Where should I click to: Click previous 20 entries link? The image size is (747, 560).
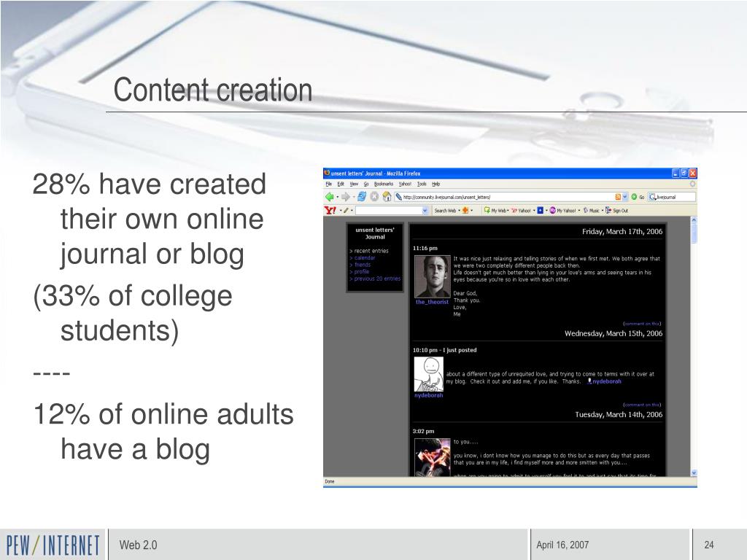click(x=377, y=279)
